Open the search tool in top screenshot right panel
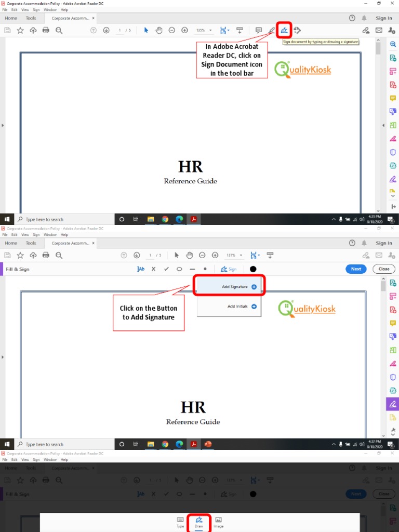 393,44
